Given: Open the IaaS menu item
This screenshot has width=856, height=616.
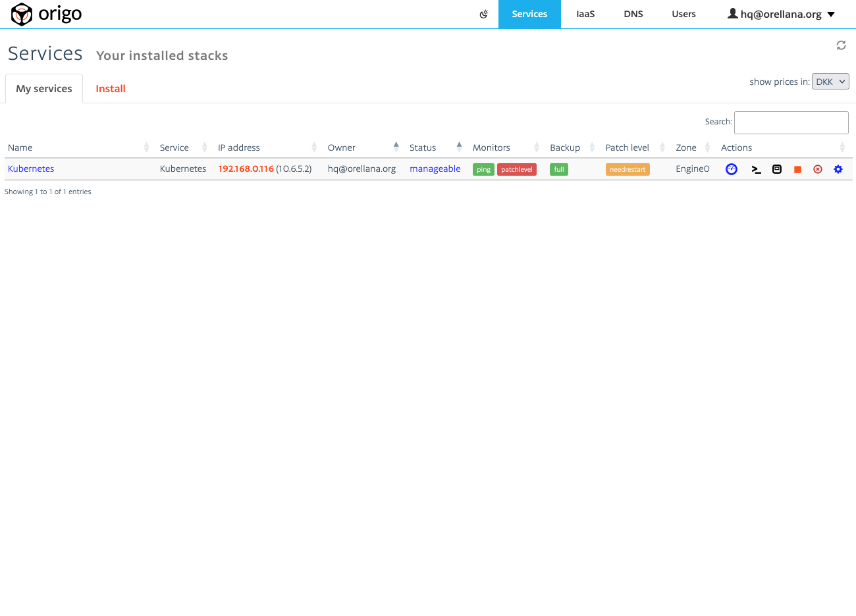Looking at the screenshot, I should [585, 14].
